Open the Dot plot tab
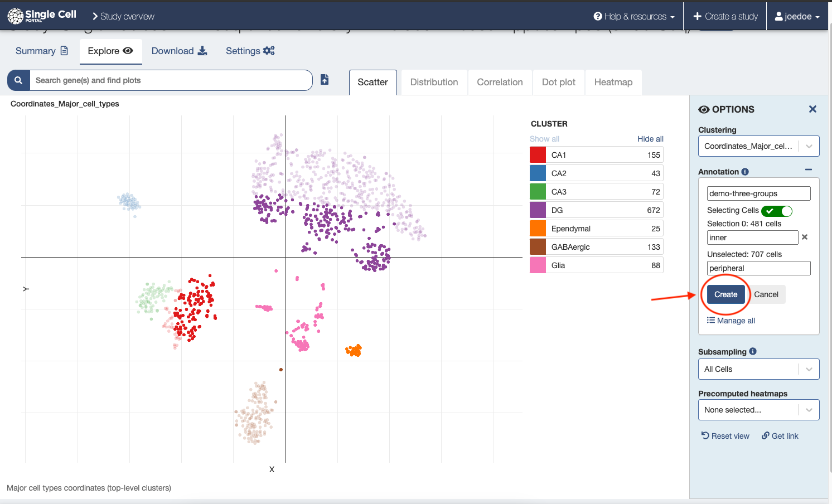 558,82
